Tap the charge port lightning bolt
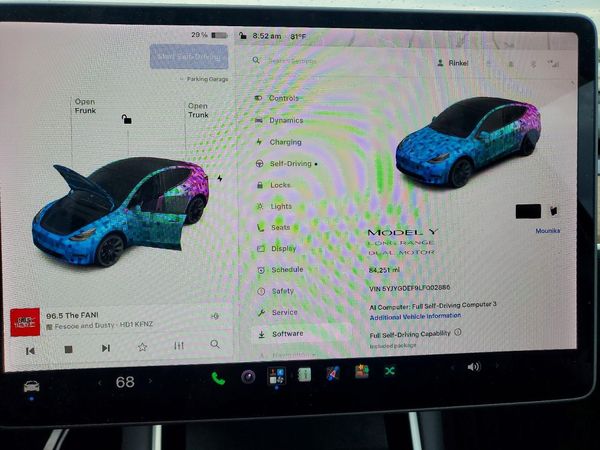The height and width of the screenshot is (450, 600). tap(220, 178)
